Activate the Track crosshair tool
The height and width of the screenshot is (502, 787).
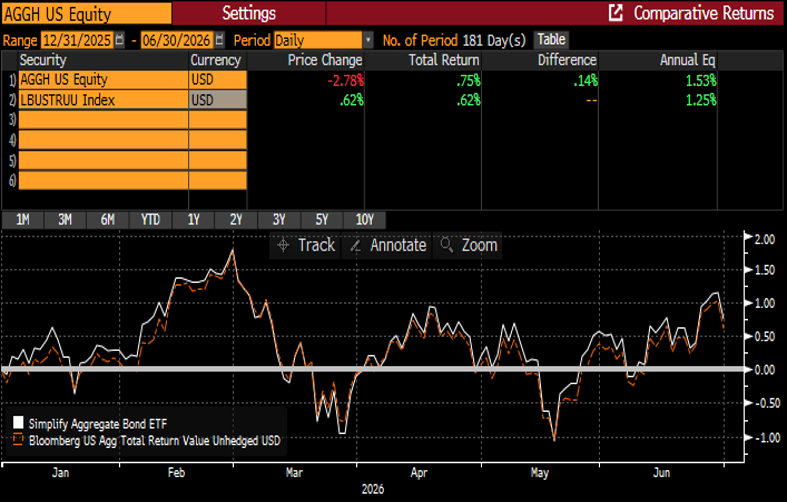click(x=283, y=245)
